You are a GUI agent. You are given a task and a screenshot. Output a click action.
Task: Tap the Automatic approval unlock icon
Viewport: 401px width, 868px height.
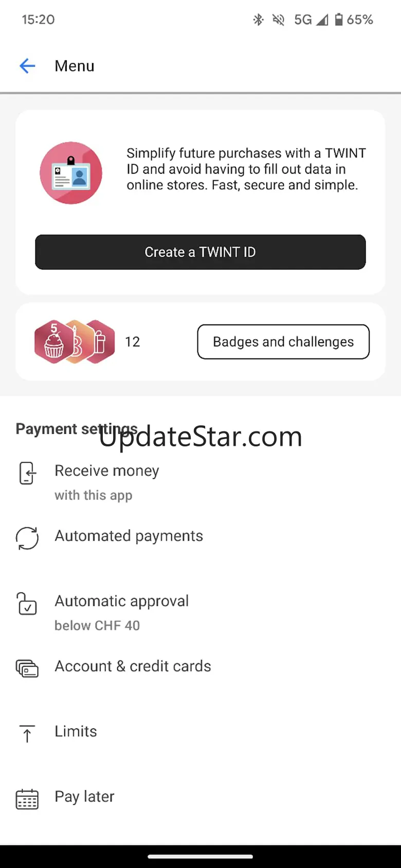tap(27, 603)
